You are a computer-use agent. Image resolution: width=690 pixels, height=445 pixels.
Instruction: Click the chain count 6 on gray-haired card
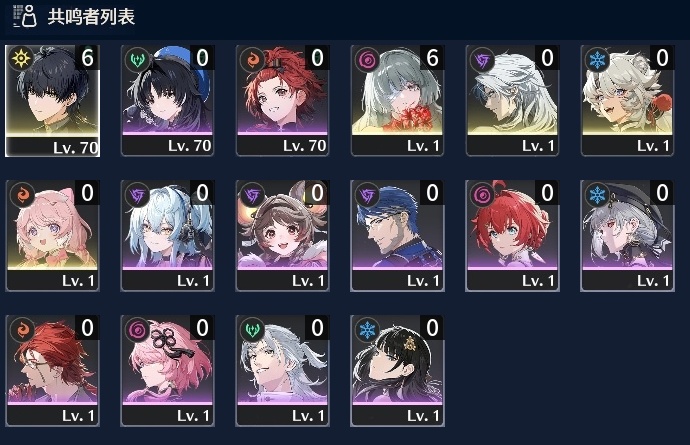pos(432,58)
